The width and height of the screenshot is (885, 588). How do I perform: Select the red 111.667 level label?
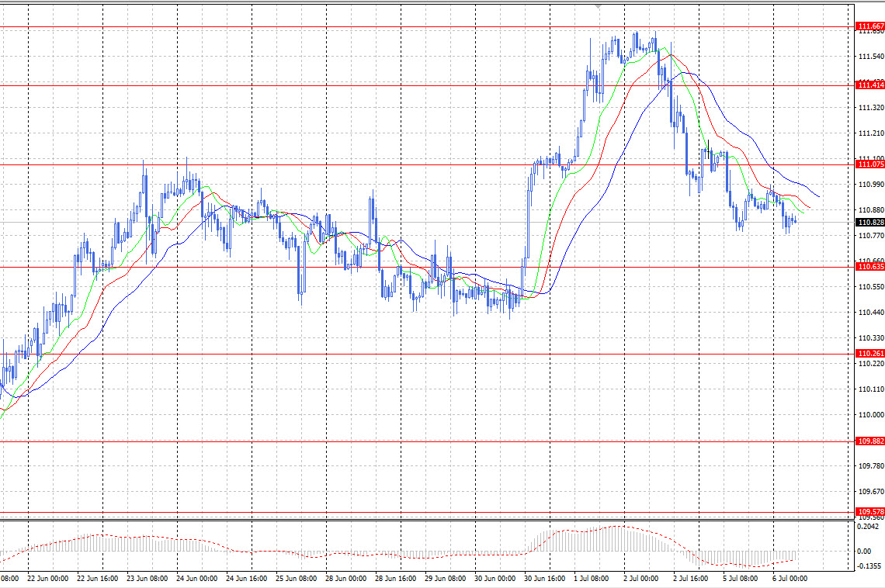870,26
